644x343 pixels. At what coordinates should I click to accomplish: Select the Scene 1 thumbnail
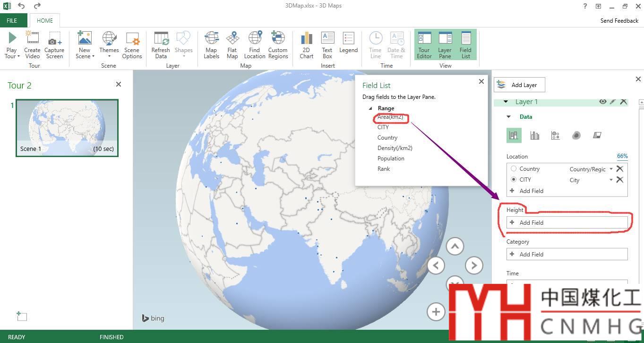(67, 128)
